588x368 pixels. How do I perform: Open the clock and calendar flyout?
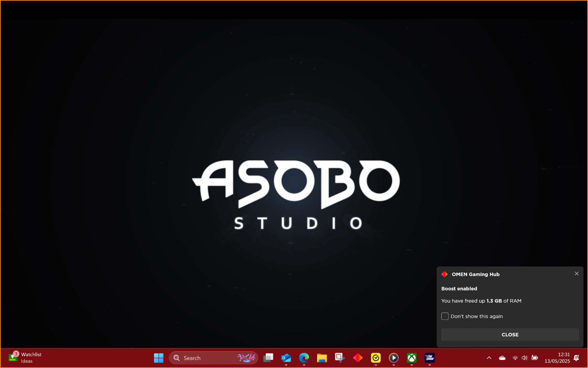tap(557, 358)
